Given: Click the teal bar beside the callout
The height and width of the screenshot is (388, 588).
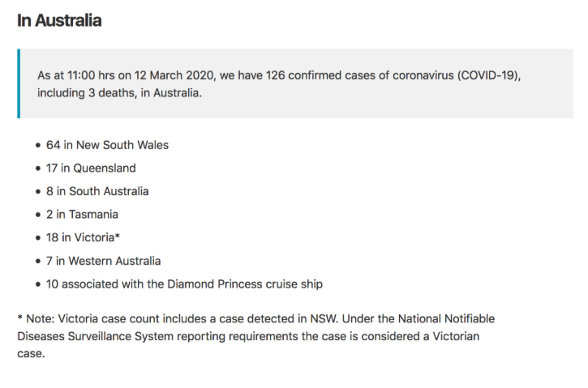Looking at the screenshot, I should [19, 83].
